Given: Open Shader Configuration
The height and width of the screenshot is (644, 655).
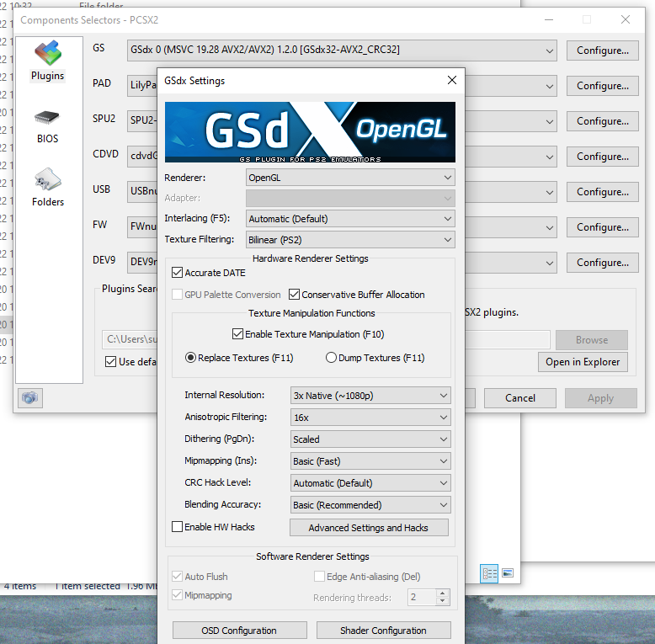Looking at the screenshot, I should [383, 631].
